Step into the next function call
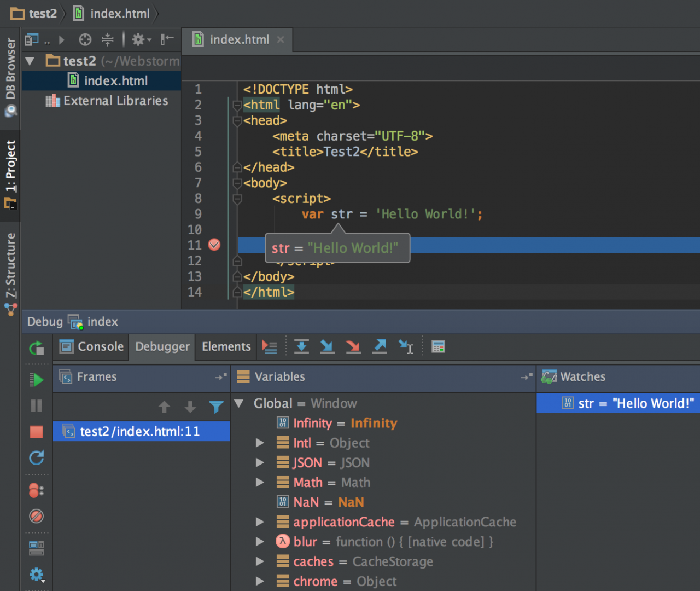Image resolution: width=700 pixels, height=591 pixels. 327,346
